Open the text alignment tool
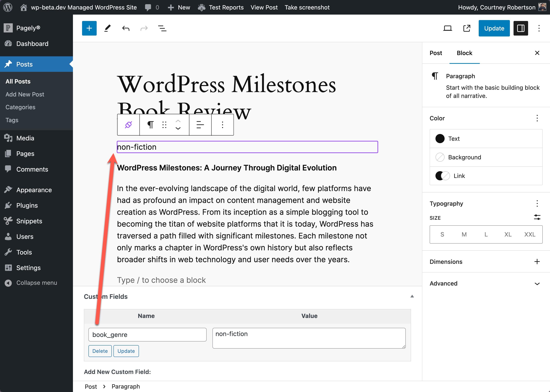The height and width of the screenshot is (392, 550). (200, 125)
